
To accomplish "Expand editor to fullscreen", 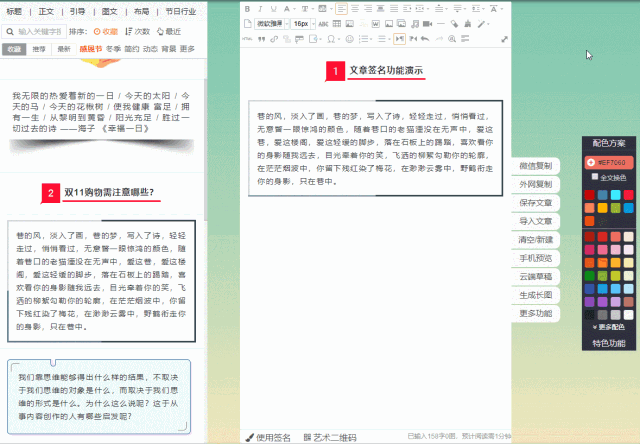I will (504, 39).
